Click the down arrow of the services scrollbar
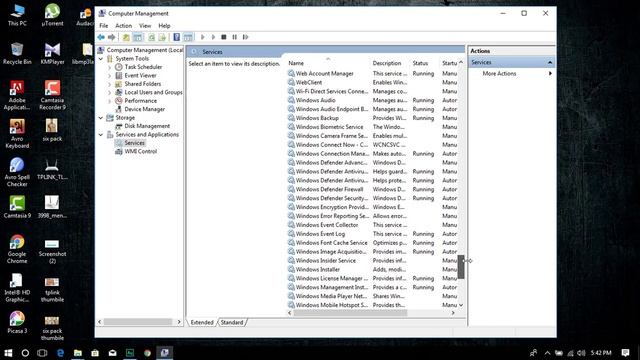The width and height of the screenshot is (640, 360). coord(461,305)
